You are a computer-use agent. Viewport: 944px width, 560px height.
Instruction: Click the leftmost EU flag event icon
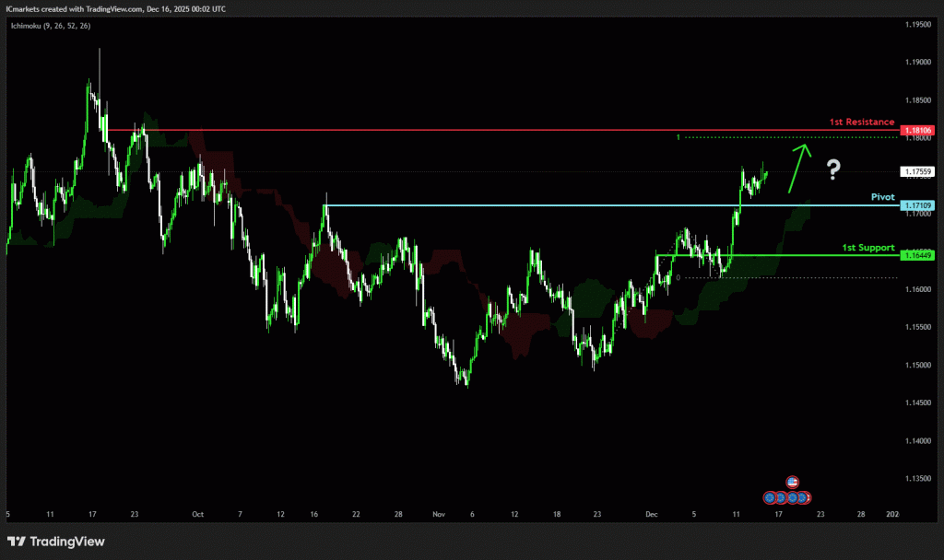tap(770, 497)
